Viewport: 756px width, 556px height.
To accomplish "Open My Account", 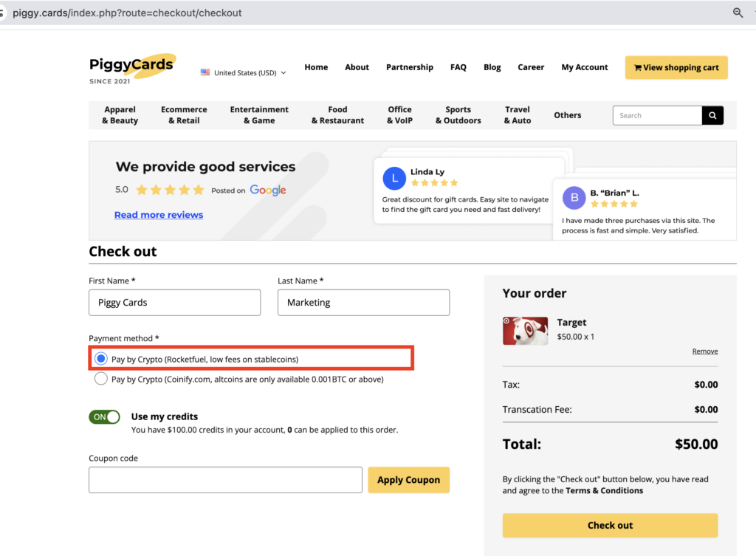I will point(585,67).
